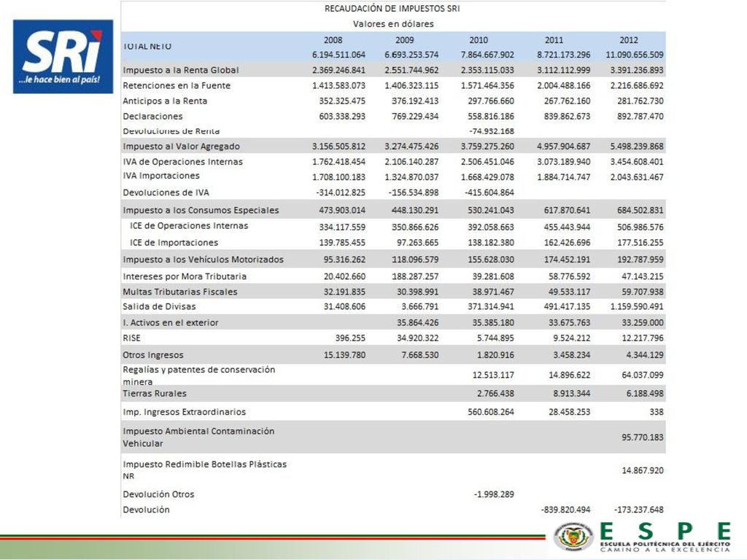Click the 'Devolución Otros' label
The height and width of the screenshot is (560, 747).
(158, 494)
